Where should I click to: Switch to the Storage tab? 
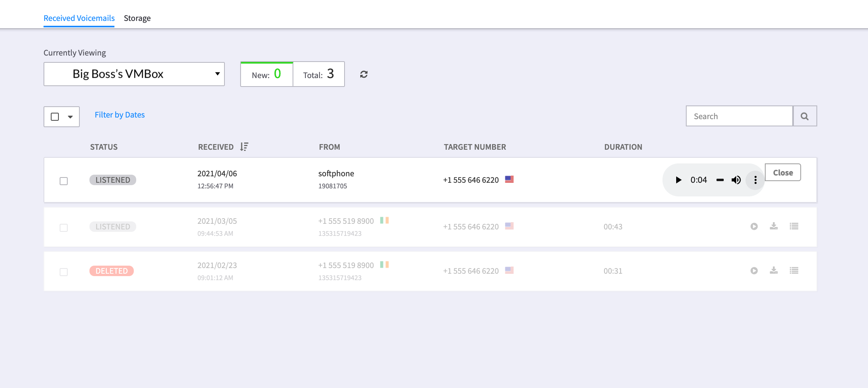[137, 18]
